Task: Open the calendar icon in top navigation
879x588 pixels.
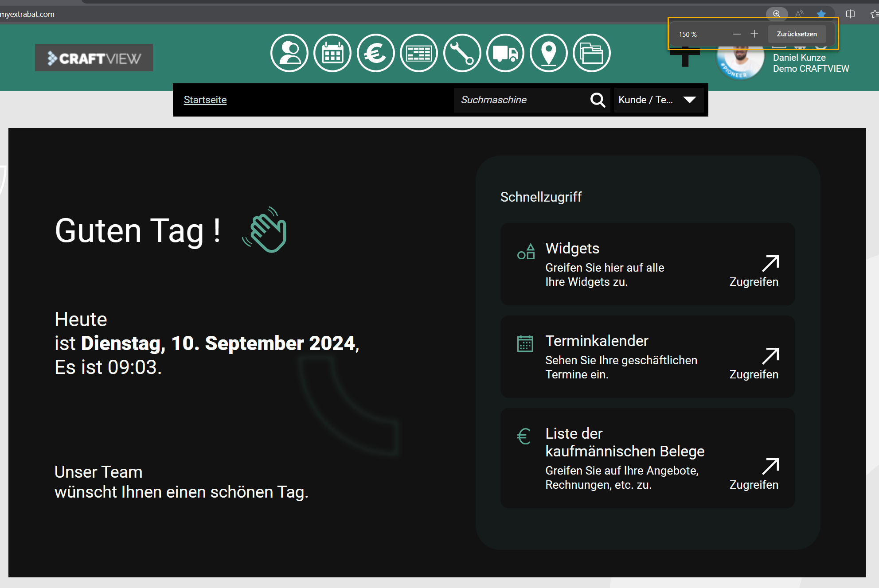Action: pos(332,53)
